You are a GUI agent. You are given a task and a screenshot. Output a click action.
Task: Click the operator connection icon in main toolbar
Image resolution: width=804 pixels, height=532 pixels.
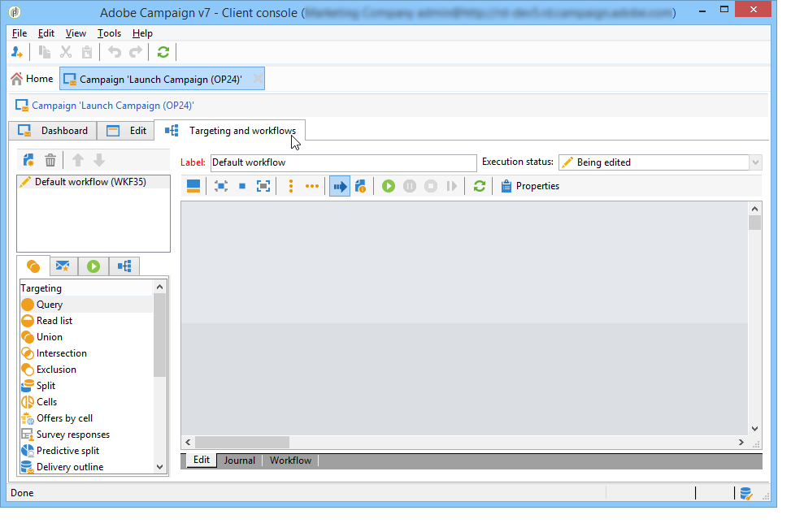pos(17,52)
